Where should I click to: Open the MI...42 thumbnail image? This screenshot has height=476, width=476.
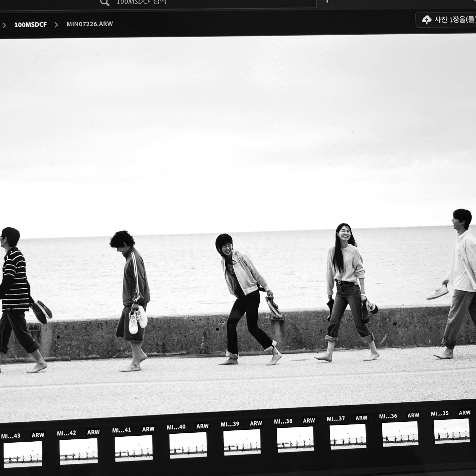pos(79,451)
